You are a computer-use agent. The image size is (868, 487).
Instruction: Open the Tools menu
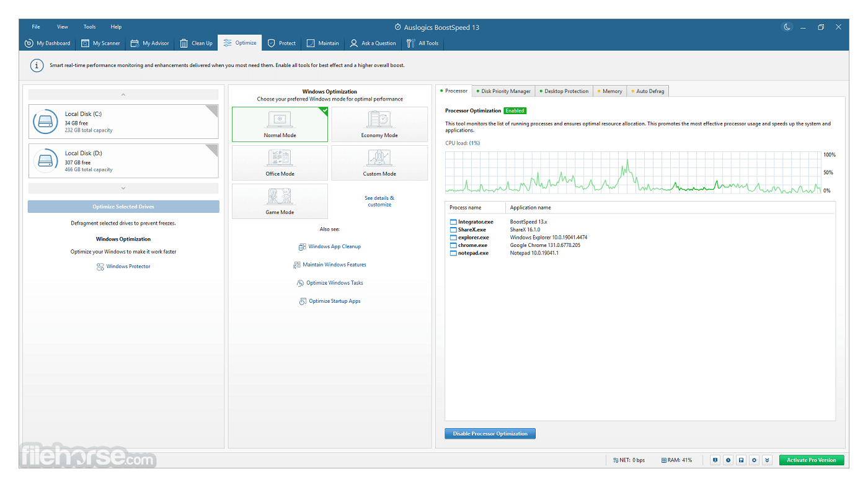(x=90, y=27)
